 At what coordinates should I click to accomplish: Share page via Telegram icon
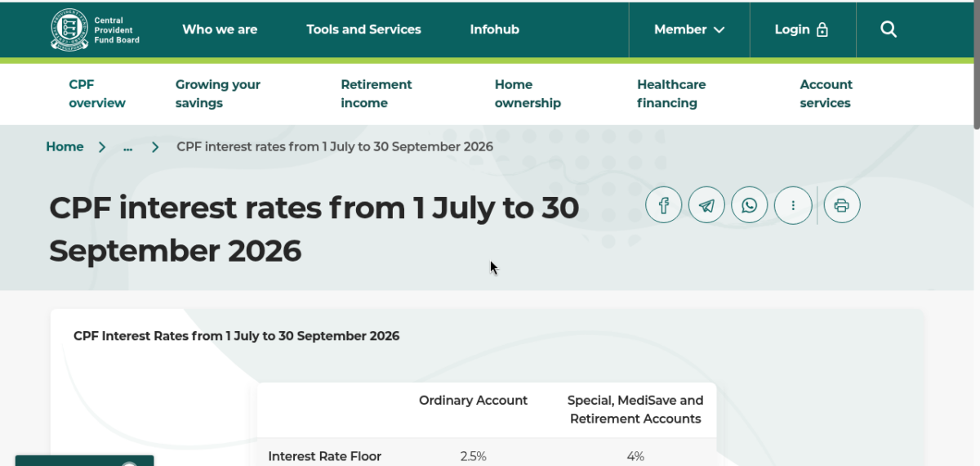coord(706,205)
